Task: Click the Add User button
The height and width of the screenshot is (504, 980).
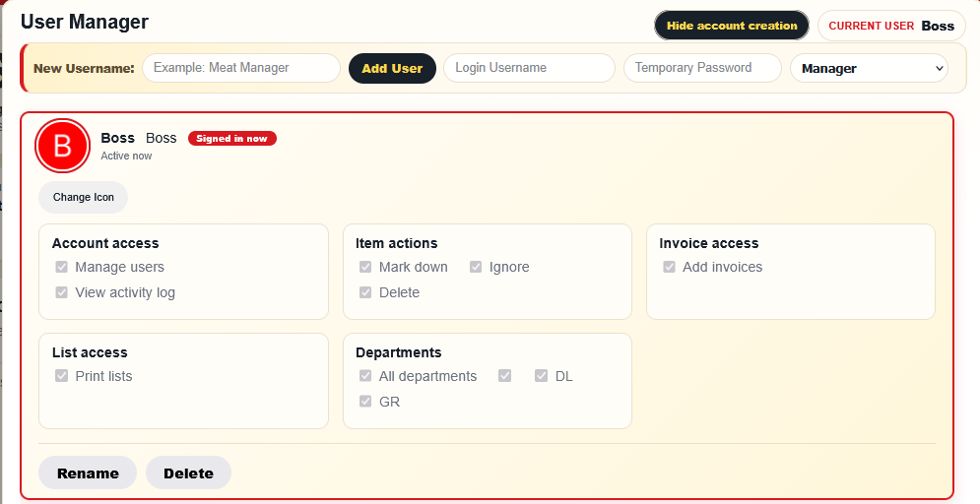Action: click(x=393, y=69)
